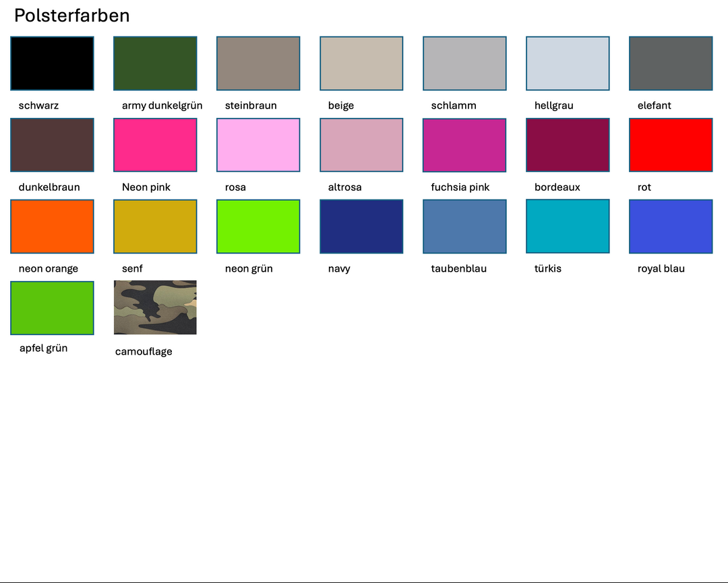Click the camouflage pattern thumbnail
728x583 pixels.
point(155,307)
